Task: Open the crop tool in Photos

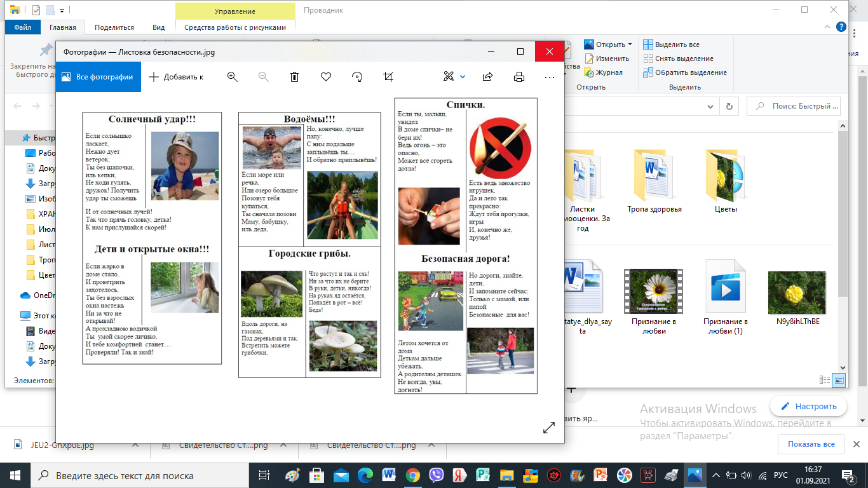Action: (x=388, y=77)
